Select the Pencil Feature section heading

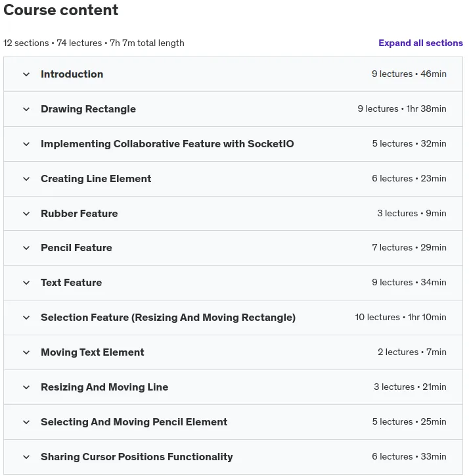(x=76, y=248)
